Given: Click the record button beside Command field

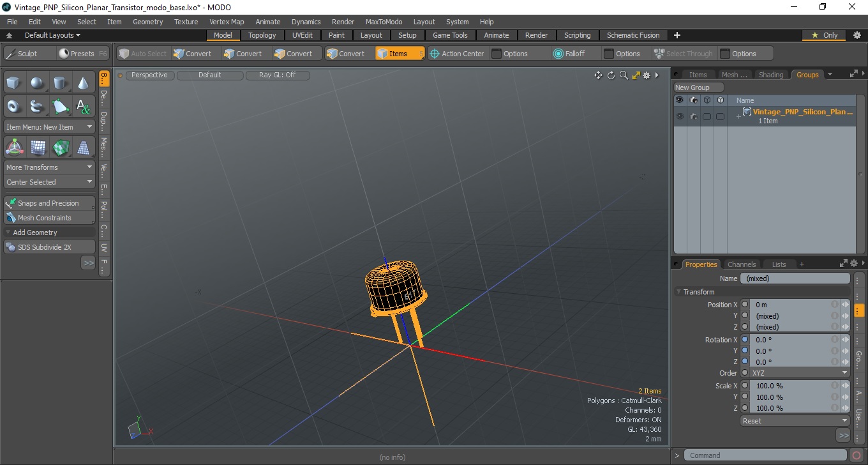Looking at the screenshot, I should pos(857,455).
